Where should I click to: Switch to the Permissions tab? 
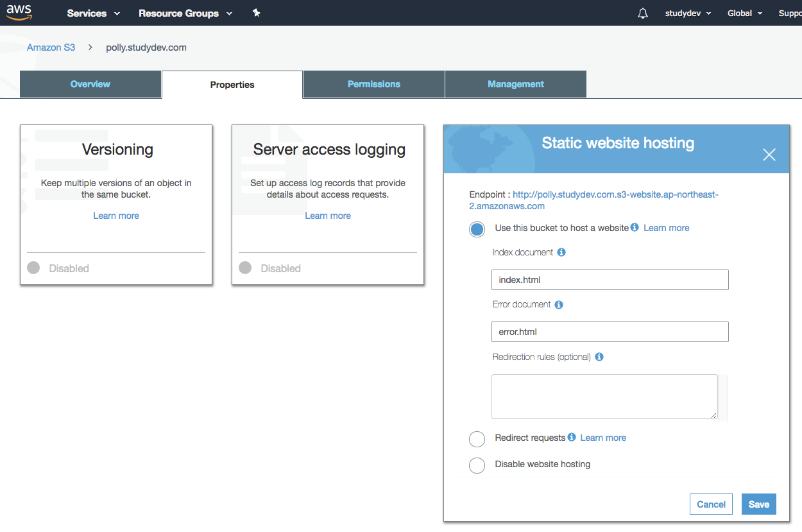374,84
